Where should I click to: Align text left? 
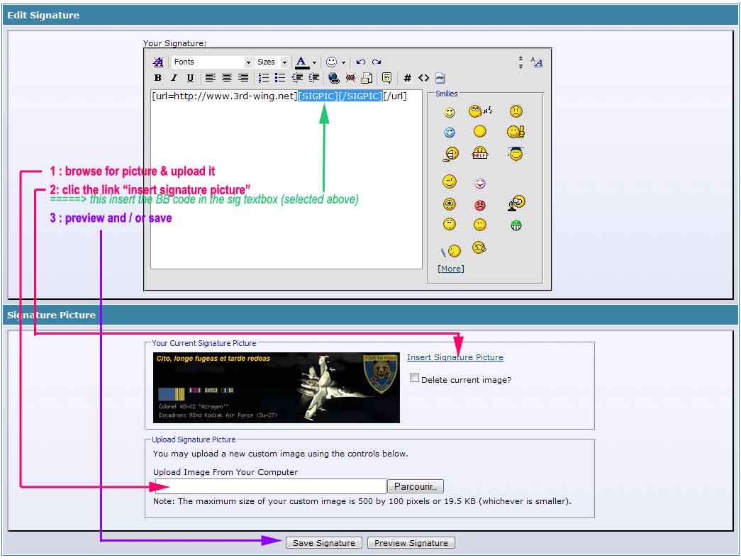211,78
